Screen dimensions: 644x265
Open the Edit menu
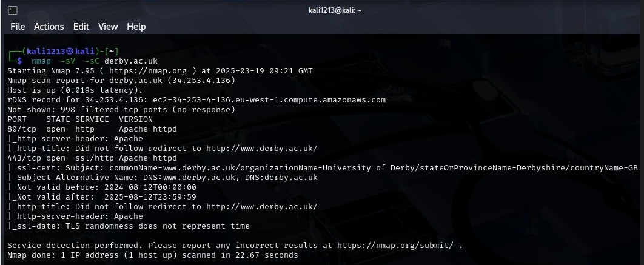click(81, 26)
